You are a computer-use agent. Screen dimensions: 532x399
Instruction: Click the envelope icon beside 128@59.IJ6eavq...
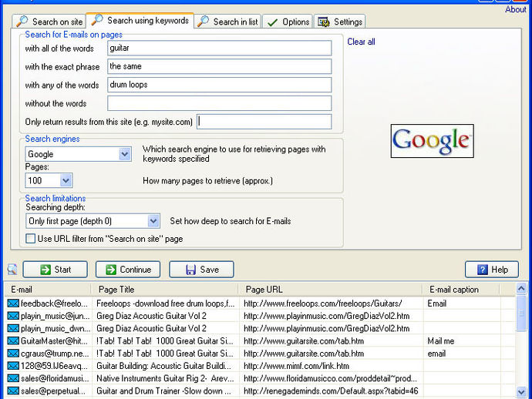pos(13,366)
